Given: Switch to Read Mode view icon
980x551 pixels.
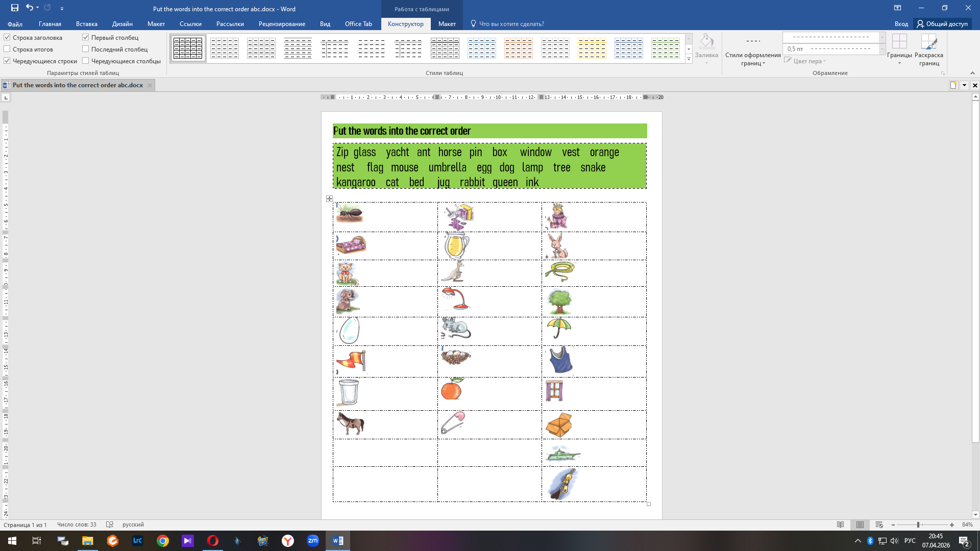Looking at the screenshot, I should point(841,524).
